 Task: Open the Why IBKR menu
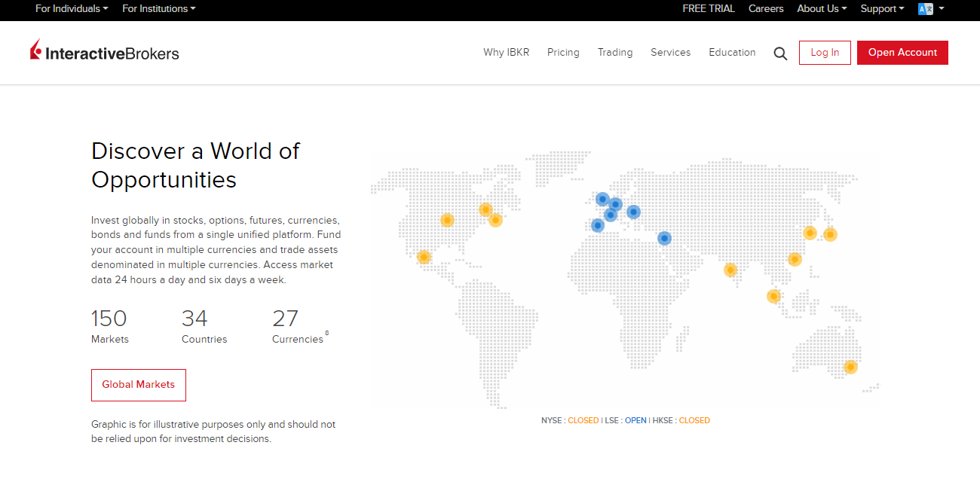(x=507, y=53)
